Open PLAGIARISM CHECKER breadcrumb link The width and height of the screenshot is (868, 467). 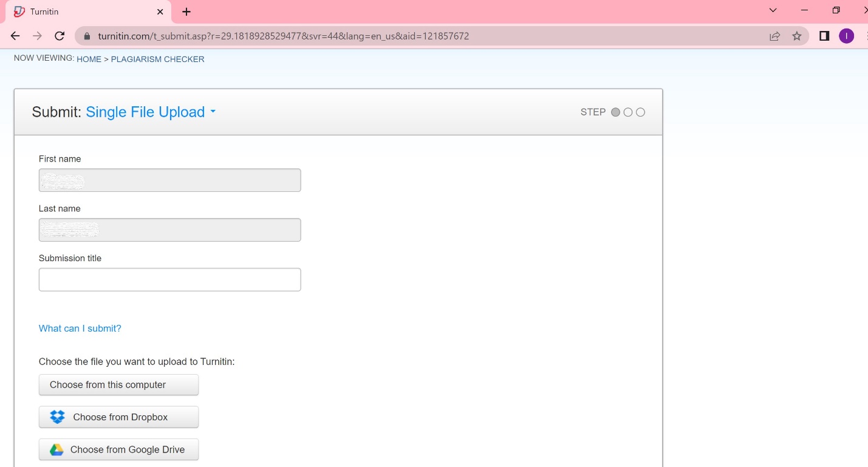click(x=157, y=60)
